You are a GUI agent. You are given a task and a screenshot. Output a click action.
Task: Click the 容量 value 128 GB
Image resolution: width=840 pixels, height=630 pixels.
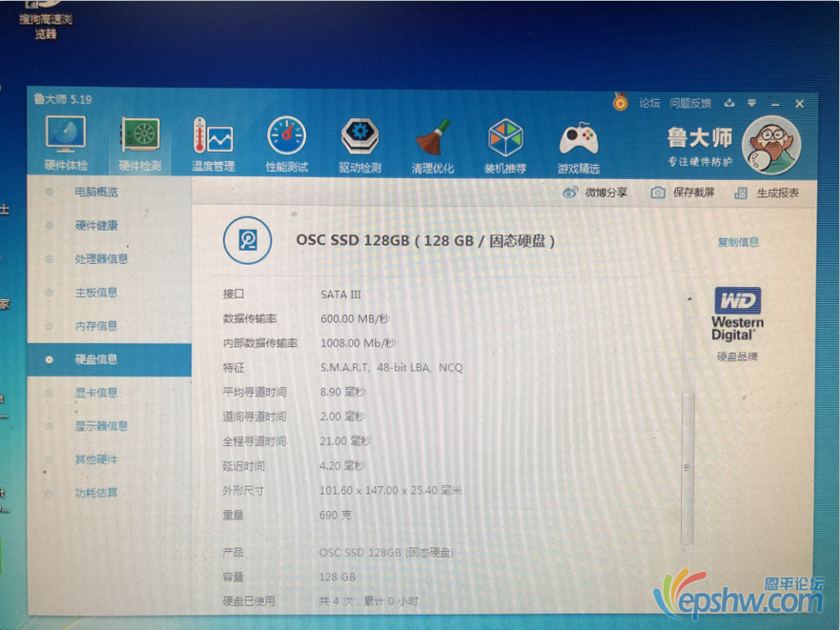(x=337, y=577)
